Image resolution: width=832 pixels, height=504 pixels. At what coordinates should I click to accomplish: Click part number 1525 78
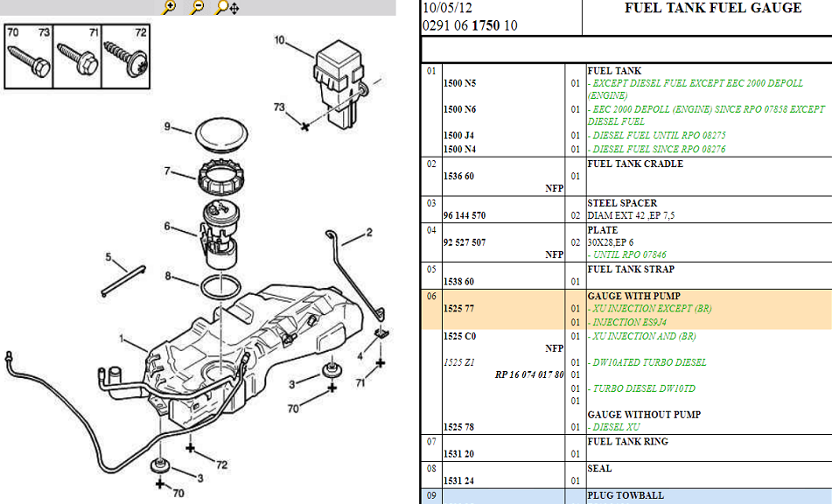(x=459, y=427)
